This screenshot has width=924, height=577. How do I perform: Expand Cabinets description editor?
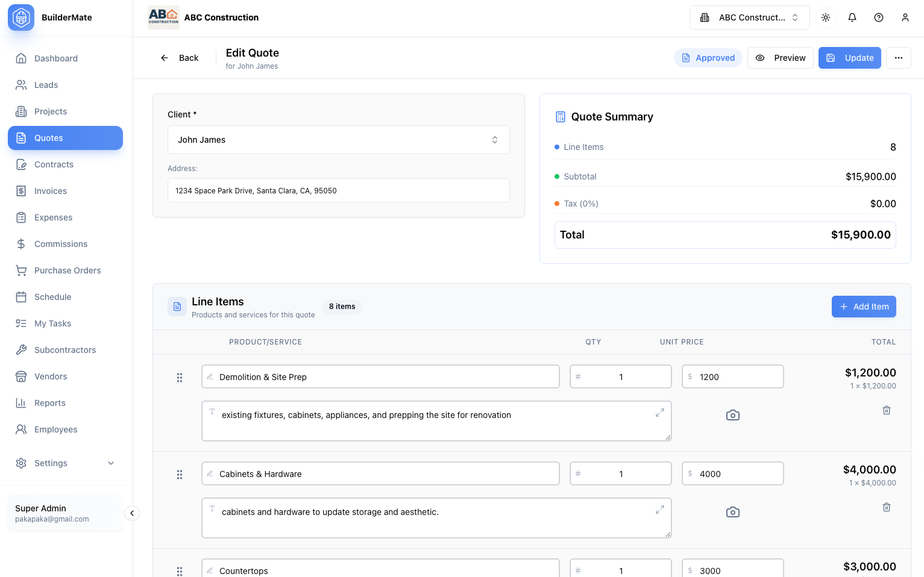coord(660,510)
